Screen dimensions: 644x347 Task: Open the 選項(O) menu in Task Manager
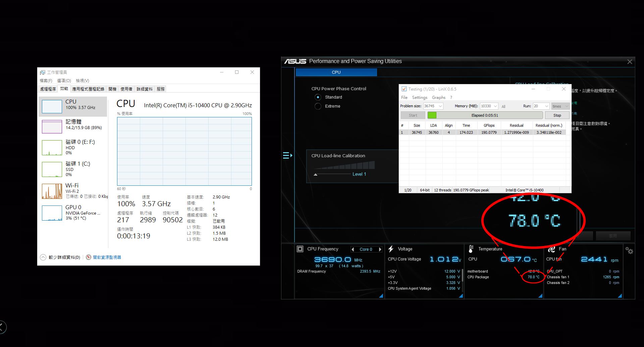tap(64, 81)
